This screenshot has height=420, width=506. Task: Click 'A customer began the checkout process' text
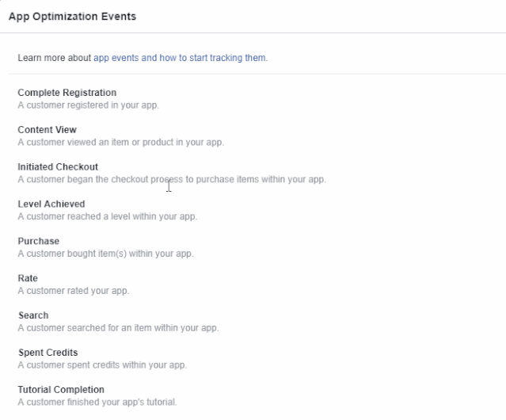tap(172, 180)
